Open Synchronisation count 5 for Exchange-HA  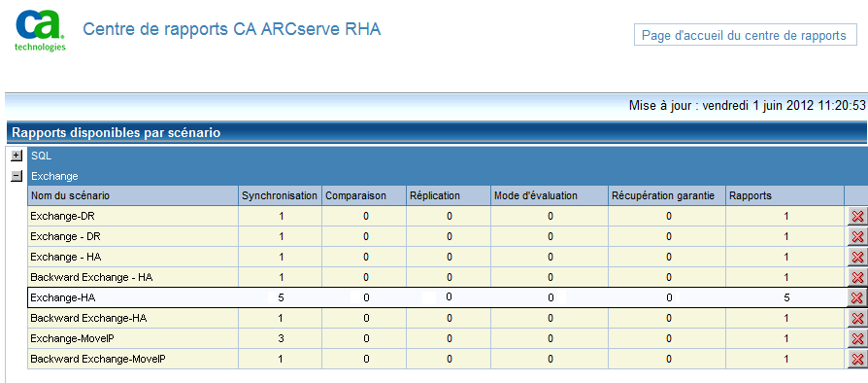282,297
